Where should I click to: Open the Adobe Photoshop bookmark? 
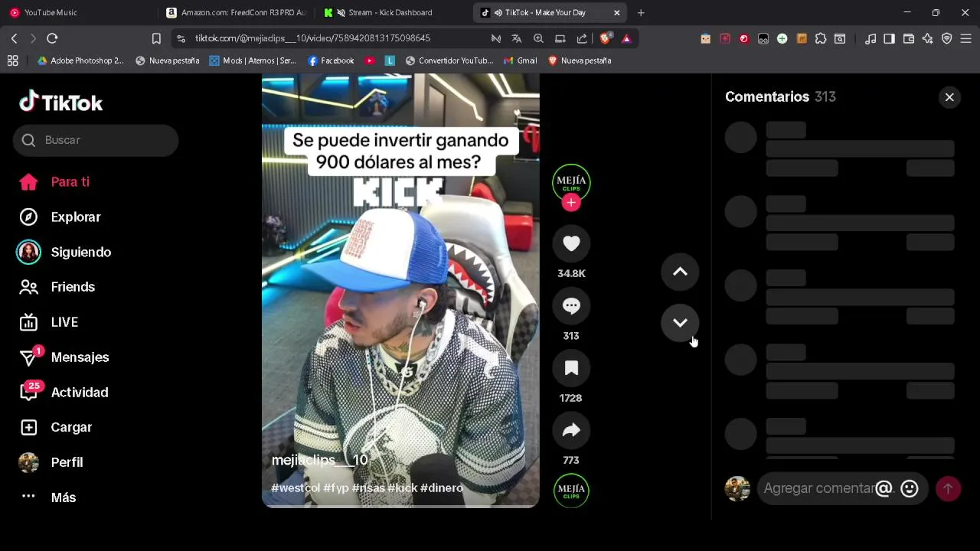80,60
